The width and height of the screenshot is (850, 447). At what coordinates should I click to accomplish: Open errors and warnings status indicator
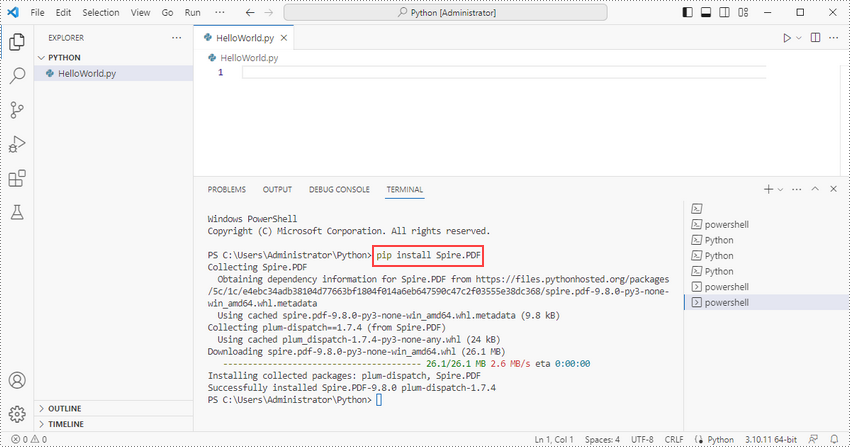[x=29, y=439]
